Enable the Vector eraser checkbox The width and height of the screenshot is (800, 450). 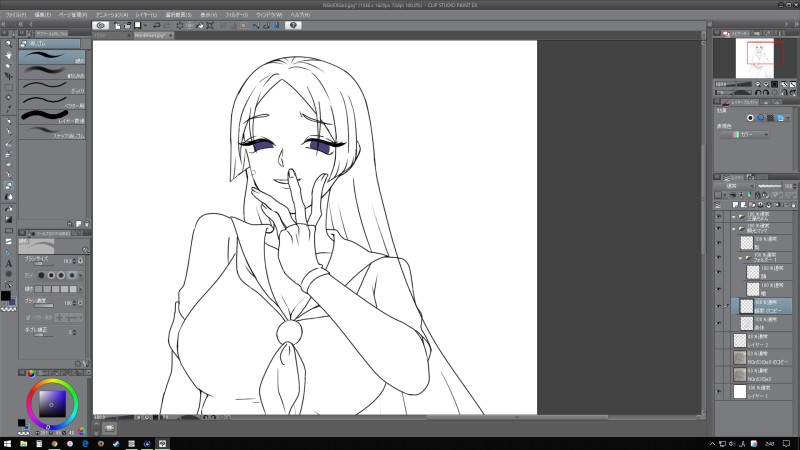[x=28, y=317]
